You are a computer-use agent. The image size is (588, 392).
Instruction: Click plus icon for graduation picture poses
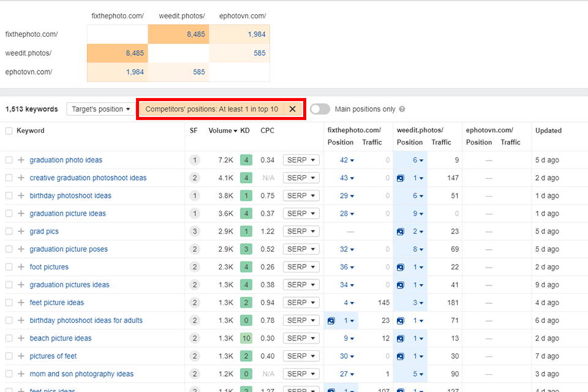tap(21, 249)
